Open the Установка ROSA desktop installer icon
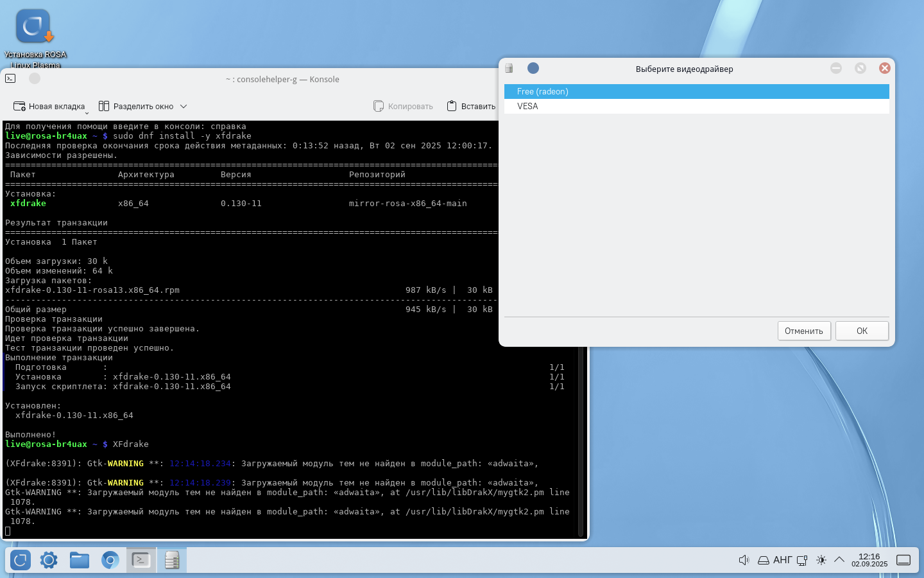 tap(35, 37)
